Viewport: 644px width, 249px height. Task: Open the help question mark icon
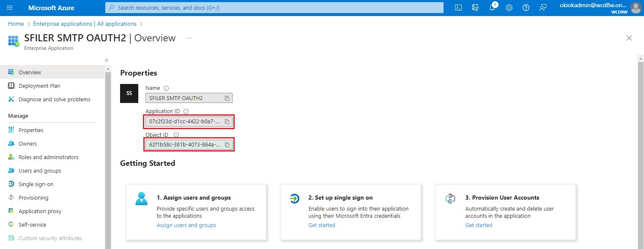526,8
